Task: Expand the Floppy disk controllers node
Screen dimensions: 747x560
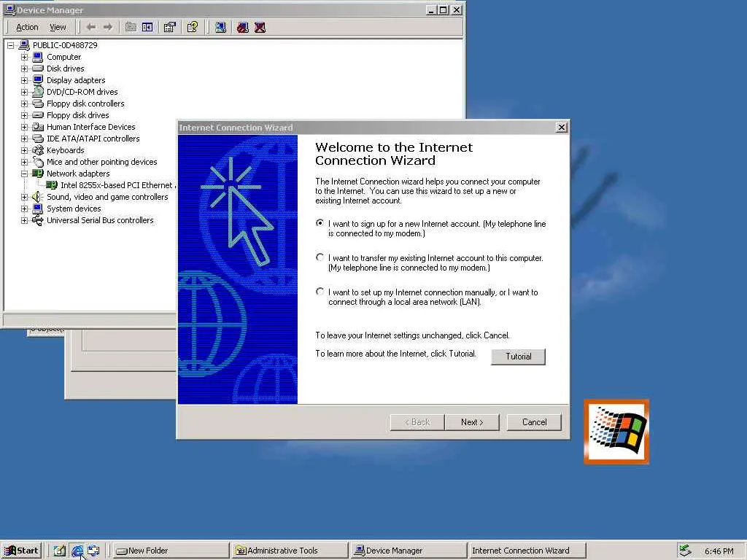Action: [x=24, y=104]
